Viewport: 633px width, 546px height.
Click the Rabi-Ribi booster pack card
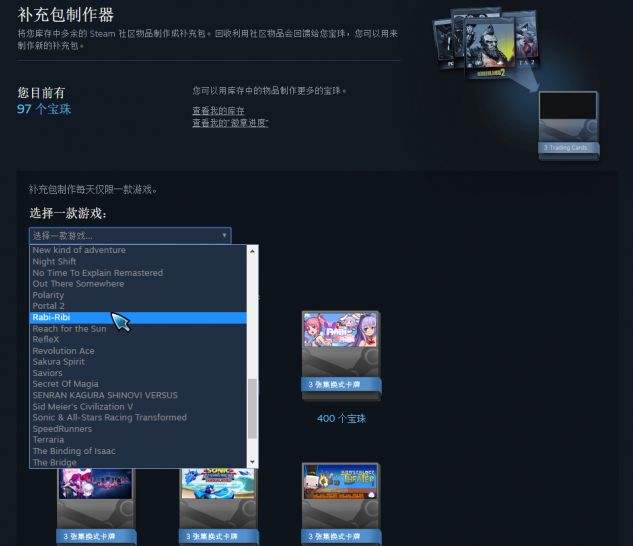pos(341,356)
